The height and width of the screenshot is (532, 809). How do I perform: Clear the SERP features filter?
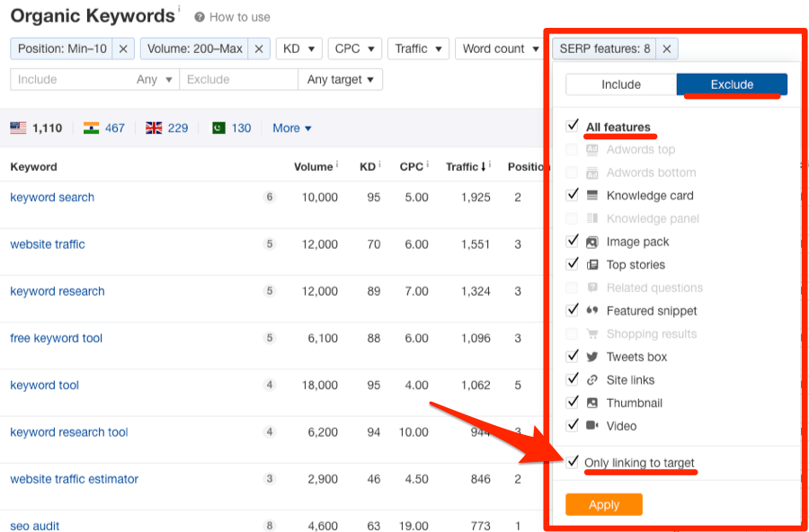[666, 49]
